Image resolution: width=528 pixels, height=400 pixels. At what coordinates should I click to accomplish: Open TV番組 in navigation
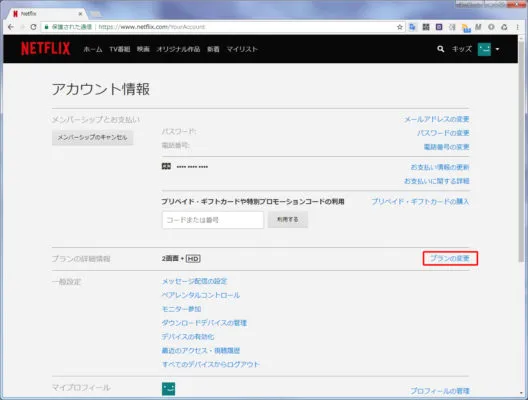pos(120,49)
